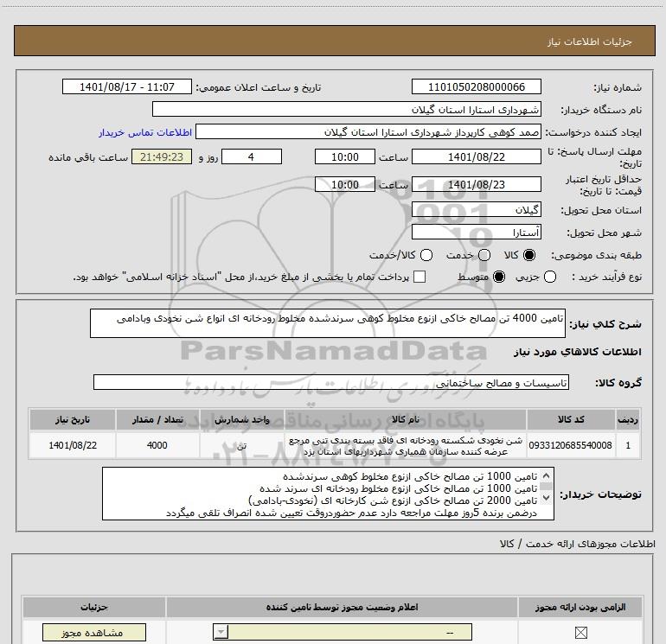
Task: Click the goods group field تاسیسات و مصالح ساختمانی
Action: point(331,382)
